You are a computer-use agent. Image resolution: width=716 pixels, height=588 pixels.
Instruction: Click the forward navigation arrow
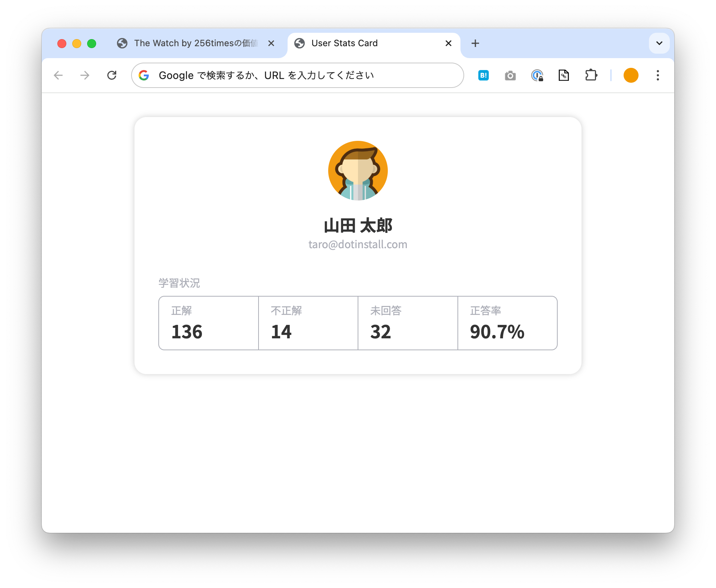85,75
